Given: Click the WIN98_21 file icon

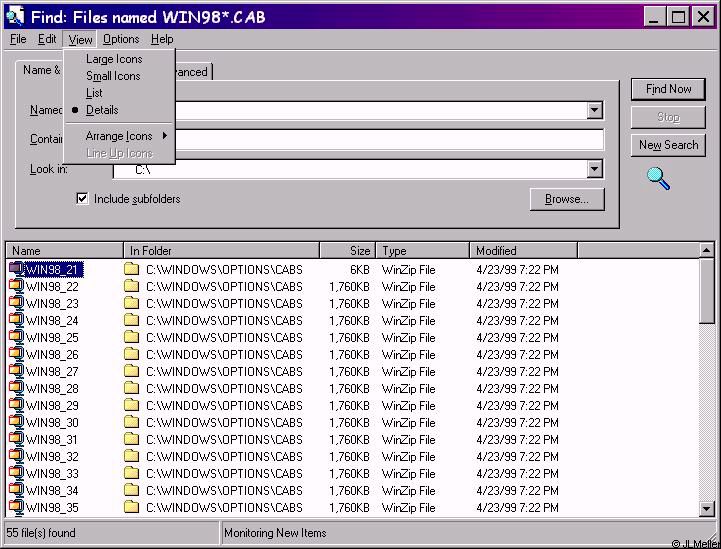Looking at the screenshot, I should click(x=16, y=269).
